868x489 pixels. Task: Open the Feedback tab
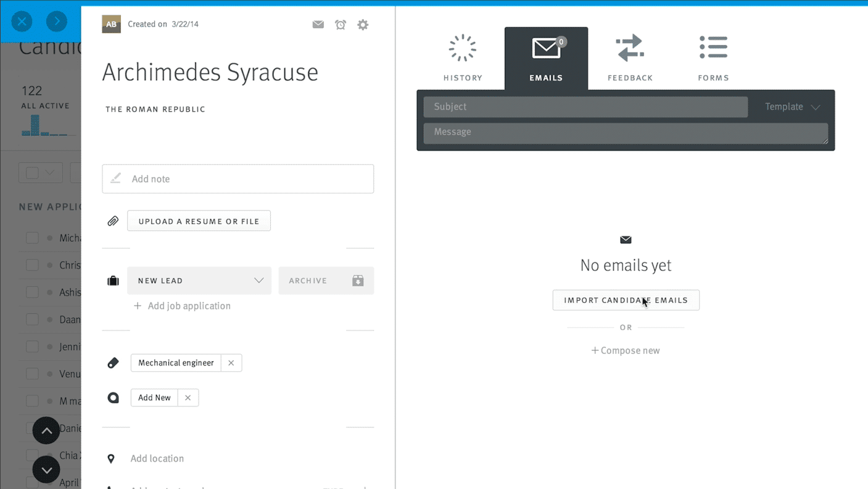pos(630,59)
